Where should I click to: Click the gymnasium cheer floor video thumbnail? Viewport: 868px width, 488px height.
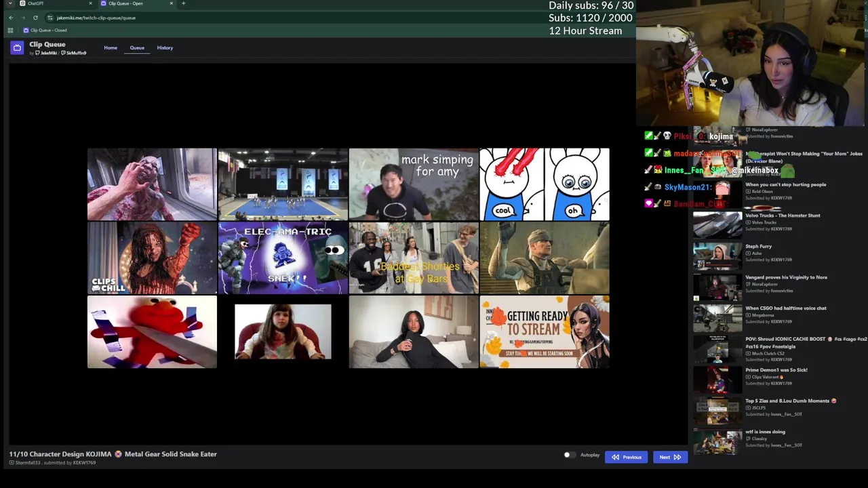click(x=283, y=184)
